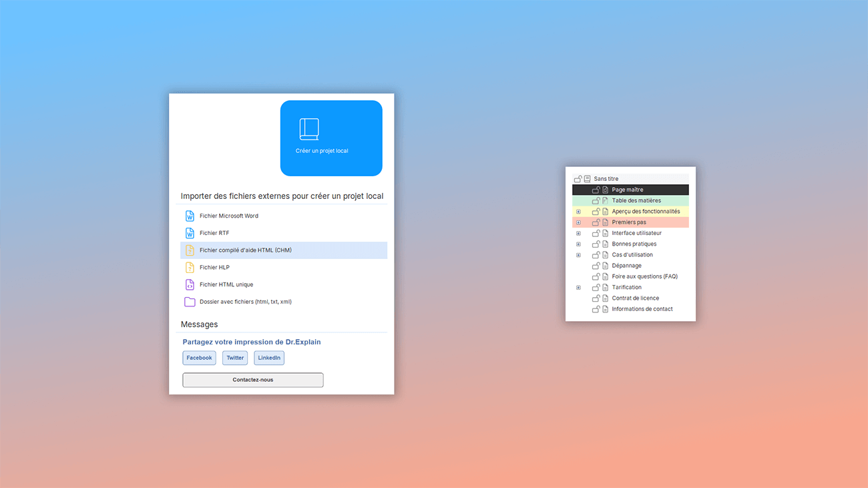Viewport: 868px width, 488px height.
Task: Click the book icon beside Sans titre
Action: coord(588,179)
